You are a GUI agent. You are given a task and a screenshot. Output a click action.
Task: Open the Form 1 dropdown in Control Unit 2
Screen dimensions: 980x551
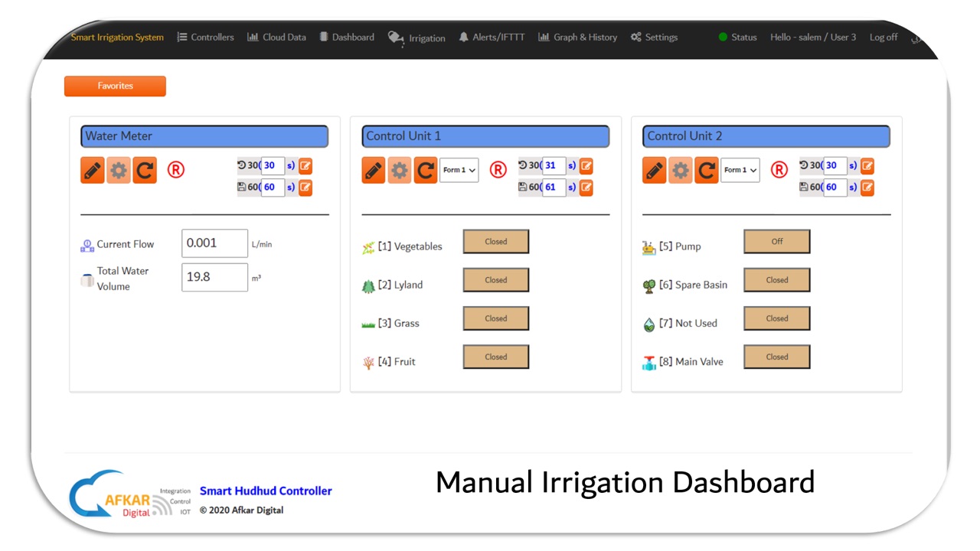point(740,170)
